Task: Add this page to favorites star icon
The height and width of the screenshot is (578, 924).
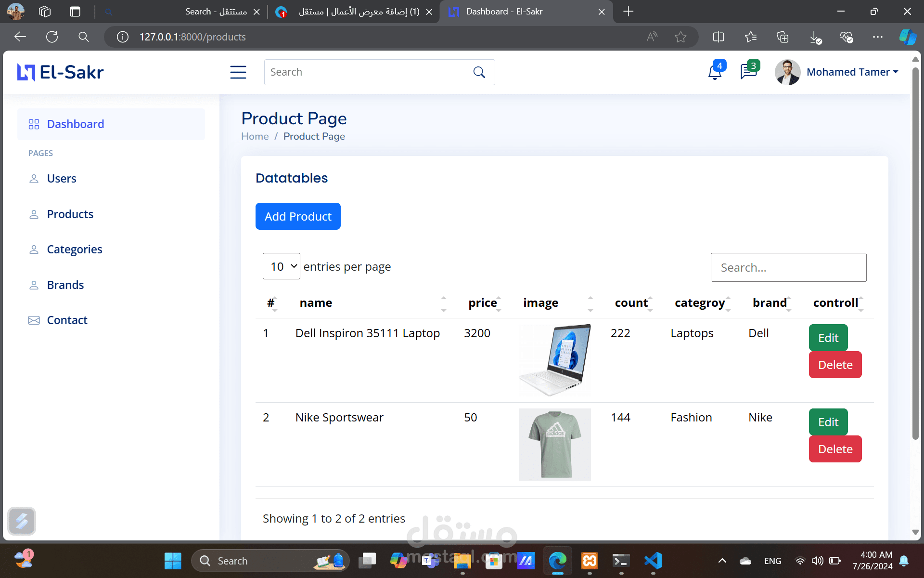Action: click(x=680, y=37)
